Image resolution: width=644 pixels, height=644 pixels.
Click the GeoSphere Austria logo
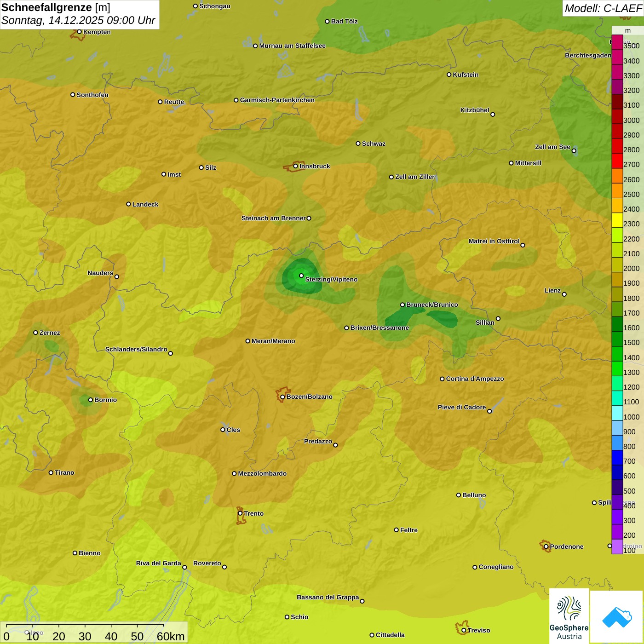point(569,616)
